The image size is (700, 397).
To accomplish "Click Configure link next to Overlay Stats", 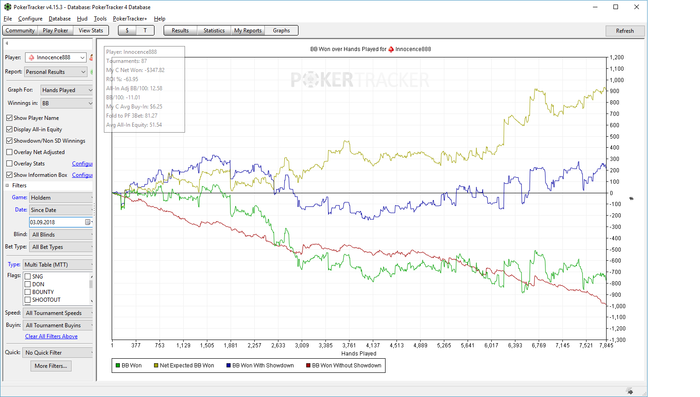I will pyautogui.click(x=82, y=163).
